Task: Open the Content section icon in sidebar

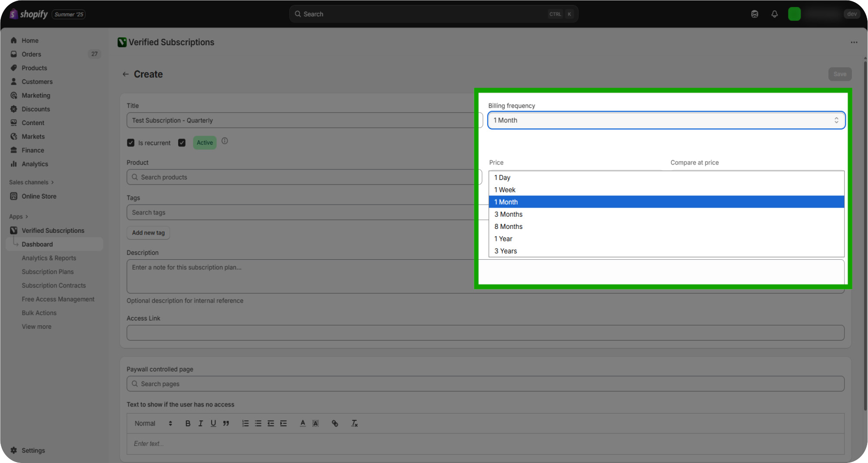Action: 14,123
